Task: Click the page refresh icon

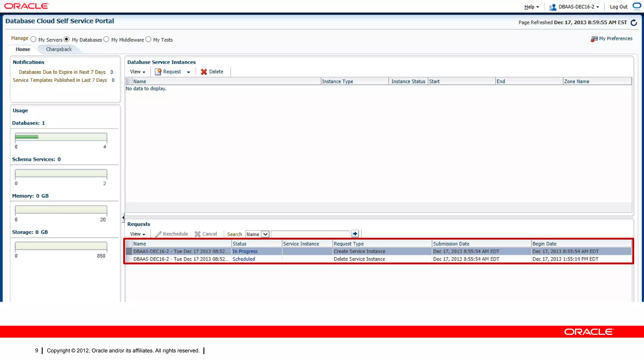Action: (x=634, y=22)
